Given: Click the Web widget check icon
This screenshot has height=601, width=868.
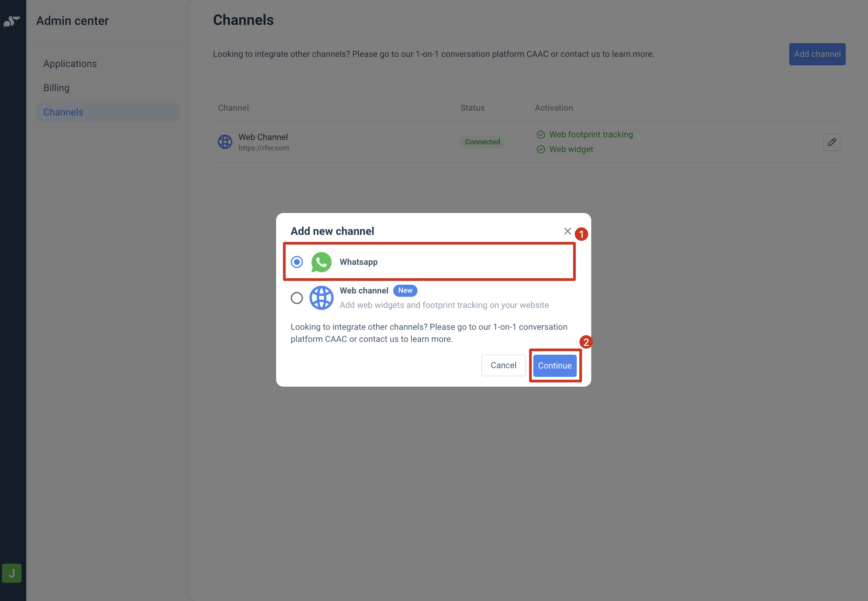Looking at the screenshot, I should [541, 149].
